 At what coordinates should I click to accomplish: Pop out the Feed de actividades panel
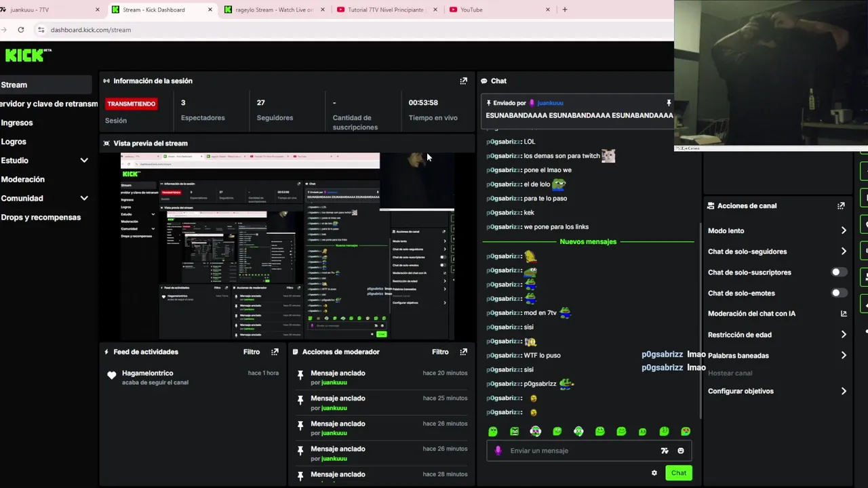pos(275,352)
